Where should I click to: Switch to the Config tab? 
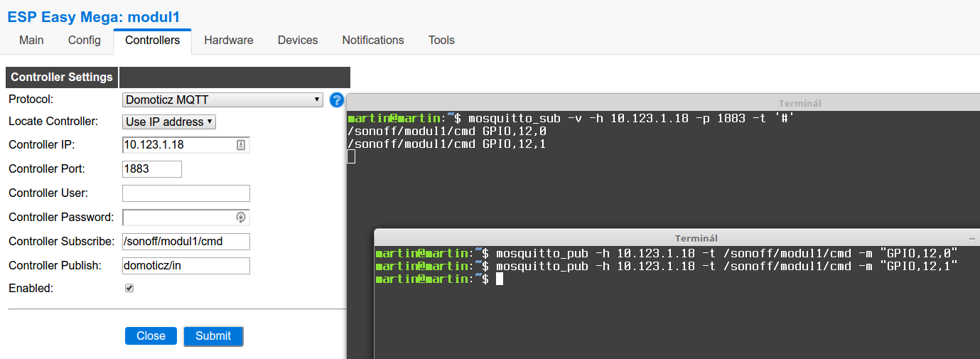click(85, 41)
